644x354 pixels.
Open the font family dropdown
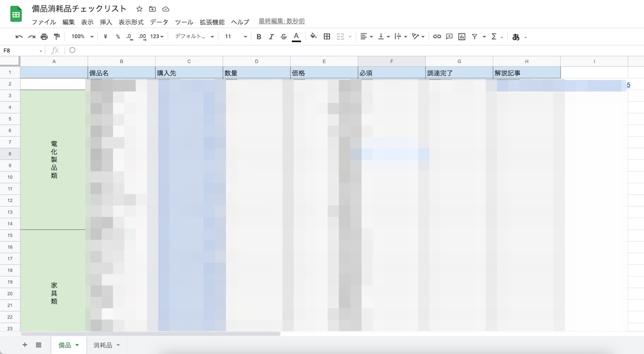194,36
